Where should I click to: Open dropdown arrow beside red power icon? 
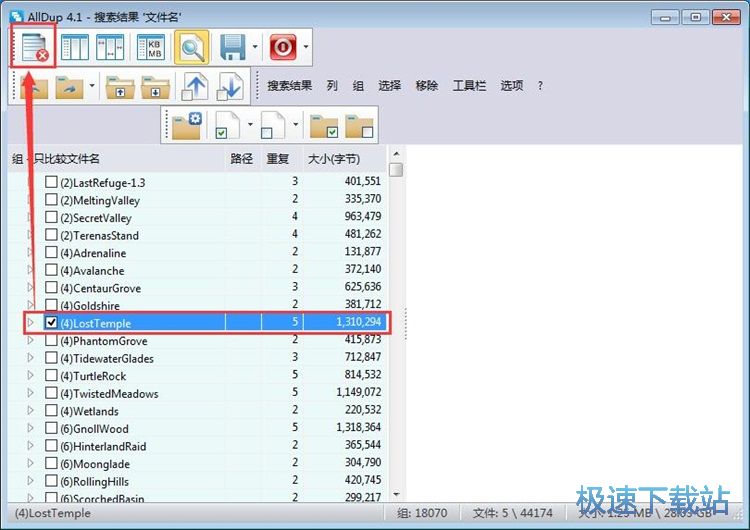[x=306, y=47]
